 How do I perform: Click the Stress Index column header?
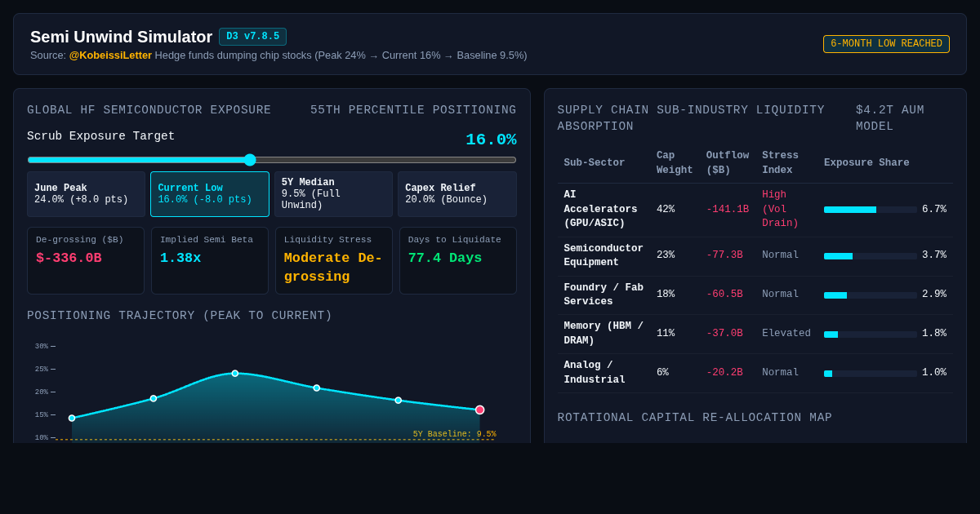781,163
